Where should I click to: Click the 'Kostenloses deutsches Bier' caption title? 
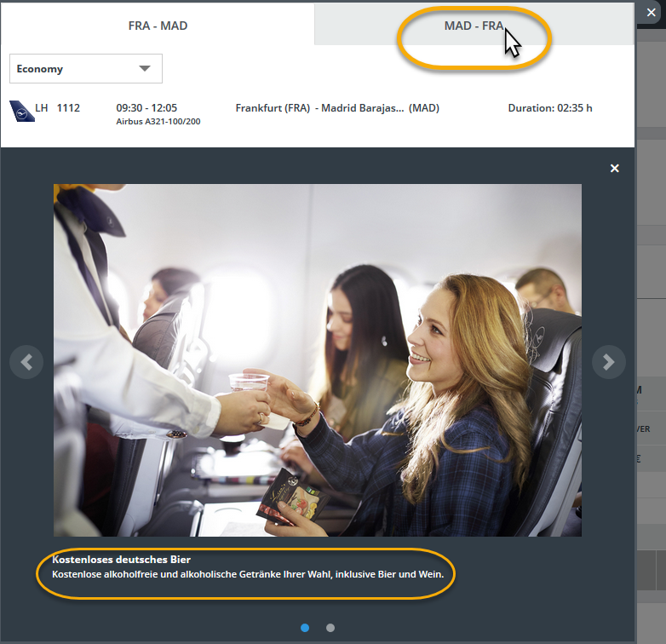pos(121,560)
